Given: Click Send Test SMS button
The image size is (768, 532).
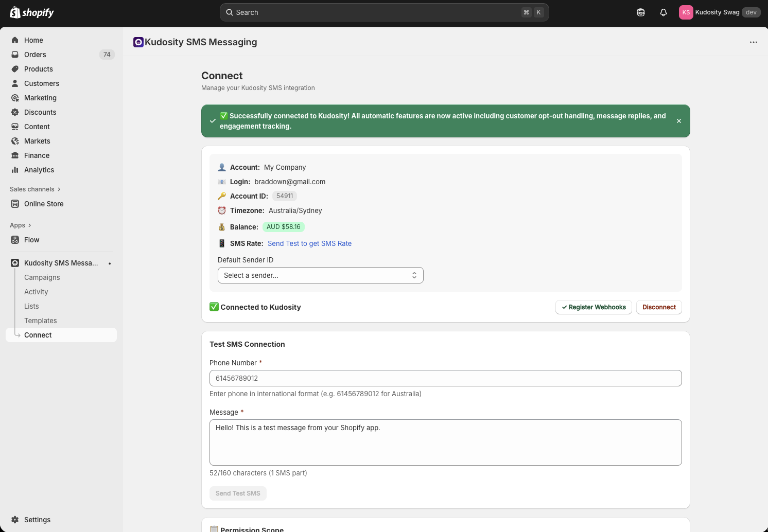Looking at the screenshot, I should click(238, 493).
